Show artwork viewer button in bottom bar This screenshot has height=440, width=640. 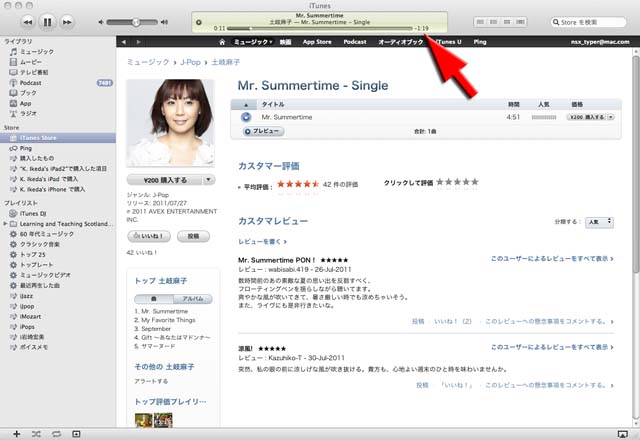(76, 434)
